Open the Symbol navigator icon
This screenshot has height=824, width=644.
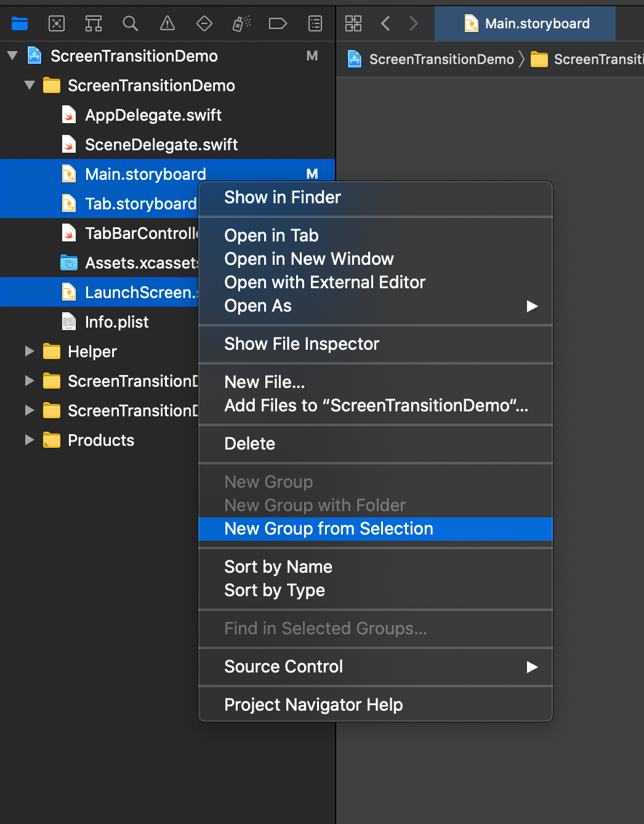(x=94, y=24)
